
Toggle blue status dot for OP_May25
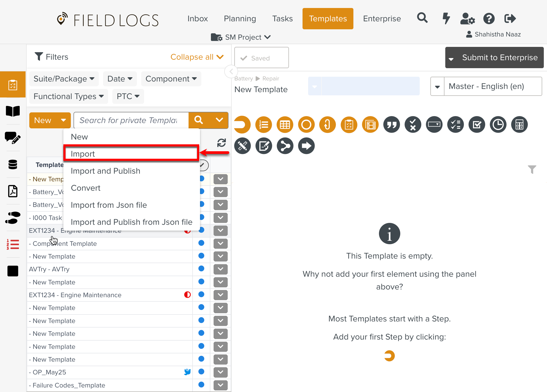pyautogui.click(x=201, y=371)
